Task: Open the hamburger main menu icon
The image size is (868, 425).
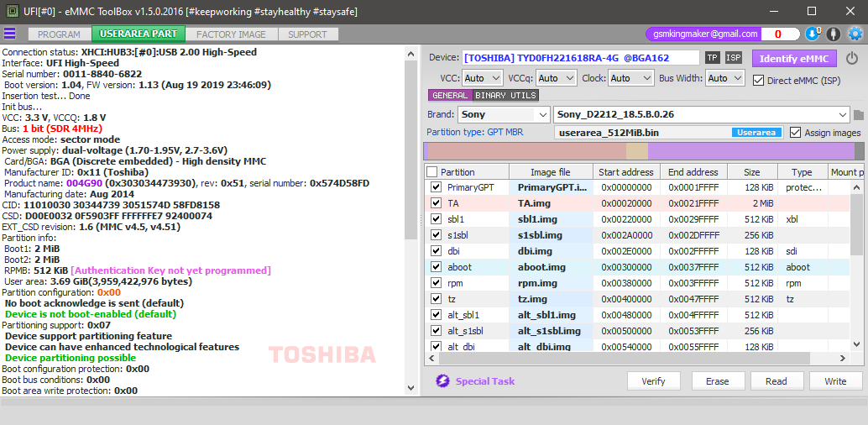Action: coord(9,34)
